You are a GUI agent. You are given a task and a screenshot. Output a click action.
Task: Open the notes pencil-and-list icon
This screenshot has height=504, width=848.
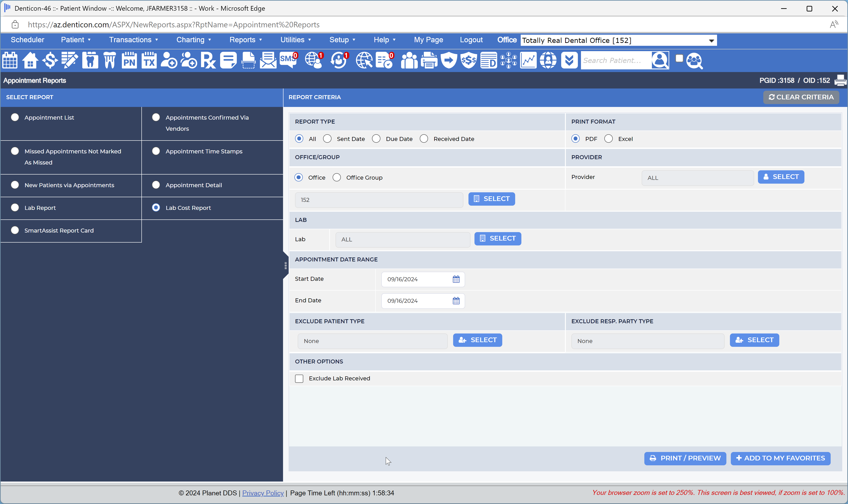coord(70,60)
